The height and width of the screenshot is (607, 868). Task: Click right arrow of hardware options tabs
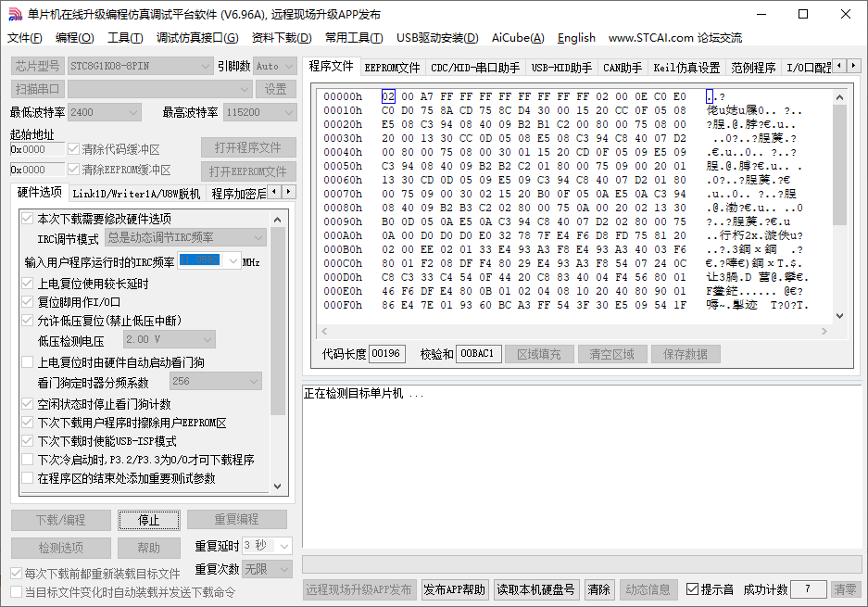click(289, 192)
